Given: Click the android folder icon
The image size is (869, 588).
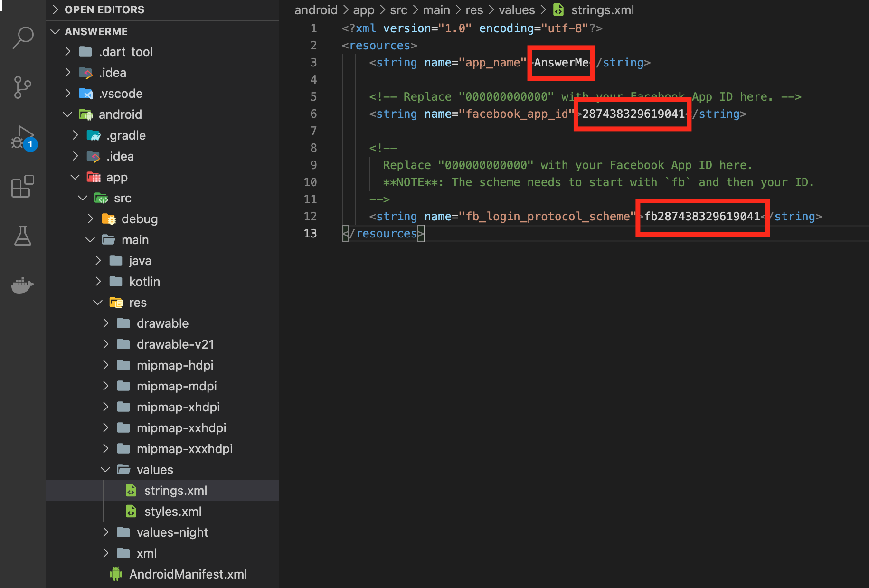Looking at the screenshot, I should (86, 114).
